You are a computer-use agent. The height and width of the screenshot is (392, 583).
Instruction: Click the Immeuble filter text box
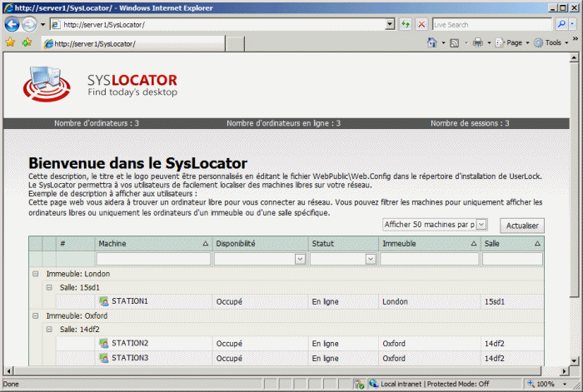(x=430, y=259)
